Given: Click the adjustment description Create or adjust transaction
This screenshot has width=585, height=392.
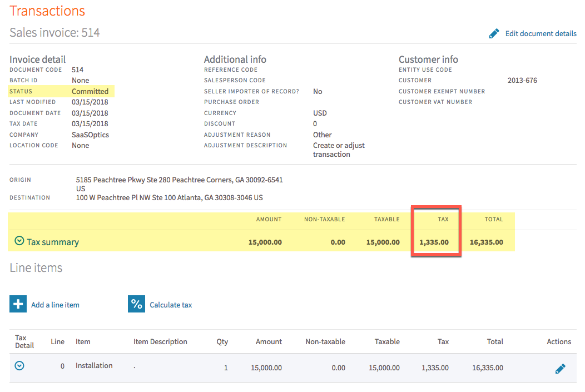Looking at the screenshot, I should pyautogui.click(x=339, y=150).
